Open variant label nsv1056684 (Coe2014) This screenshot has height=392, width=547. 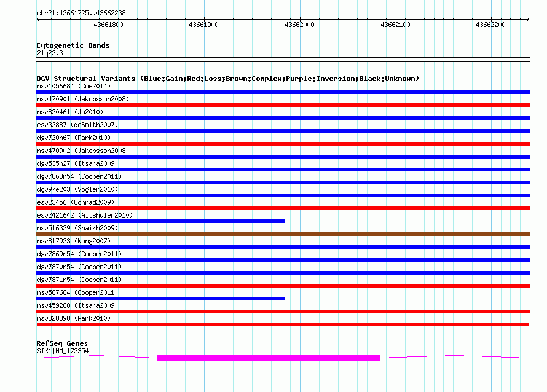(x=74, y=86)
